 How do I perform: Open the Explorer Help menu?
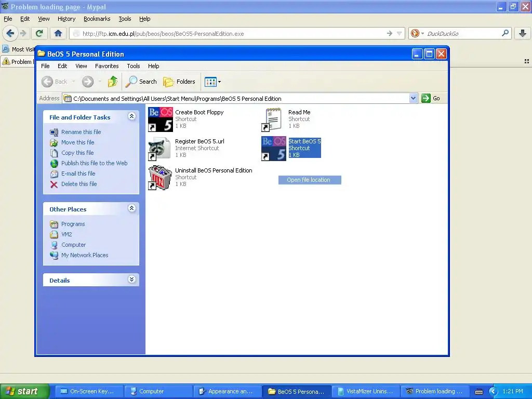tap(154, 66)
